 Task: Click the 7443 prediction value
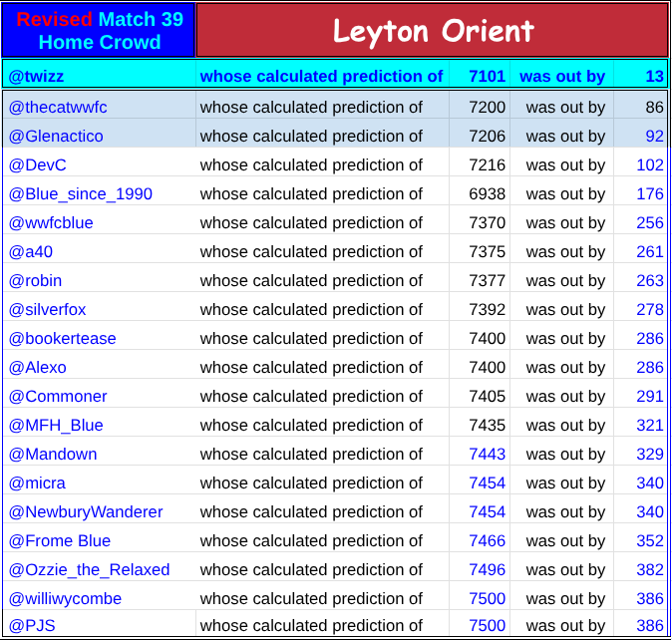[487, 454]
